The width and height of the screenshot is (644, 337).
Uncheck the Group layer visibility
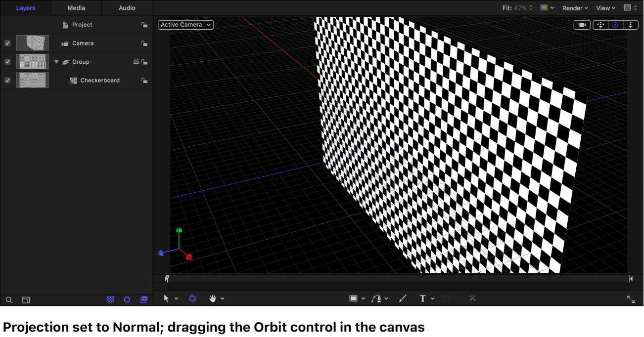point(7,61)
